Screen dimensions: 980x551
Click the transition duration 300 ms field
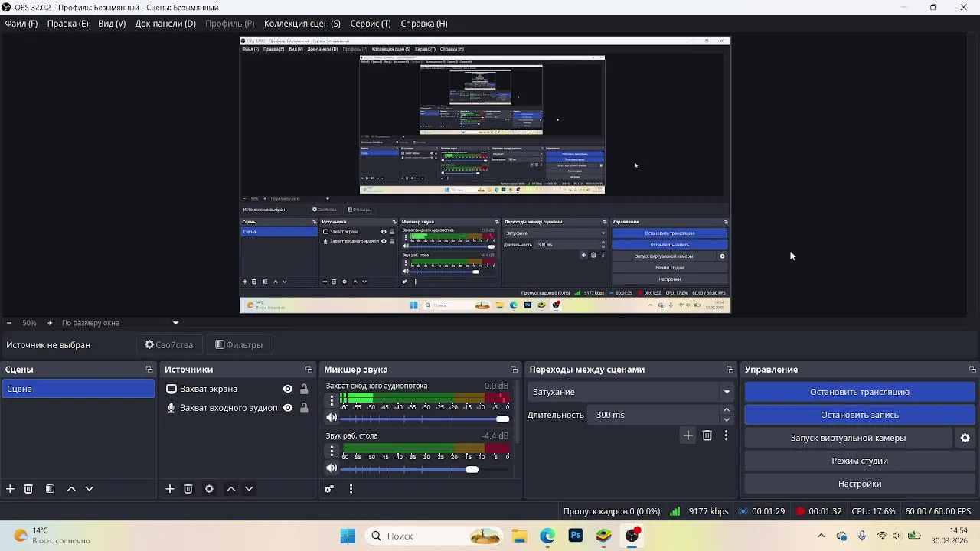pyautogui.click(x=655, y=415)
